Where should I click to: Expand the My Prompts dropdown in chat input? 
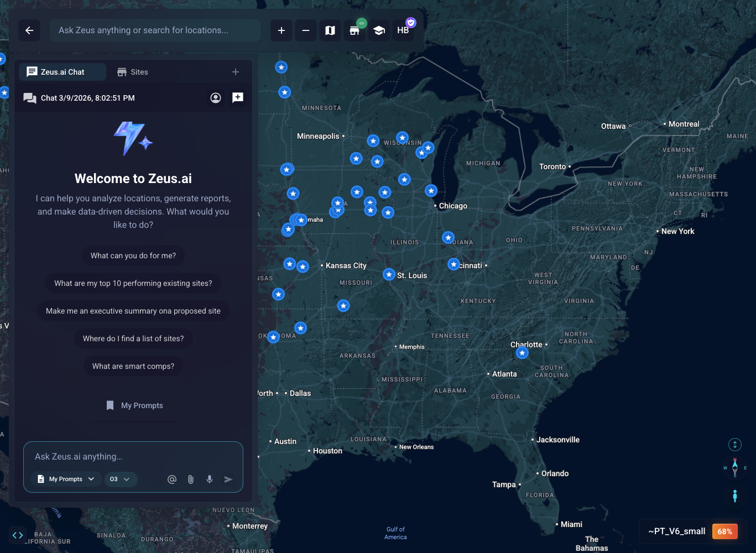click(66, 479)
